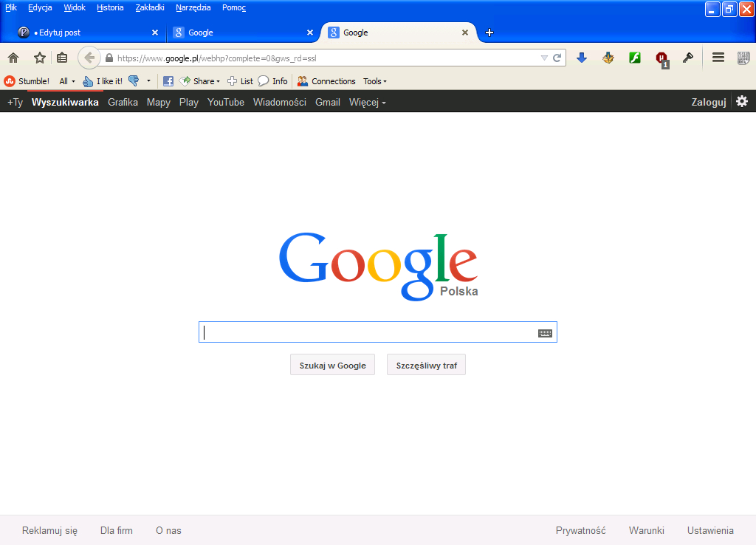Open Connections in StumbleUpon toolbar
This screenshot has height=545, width=756.
(326, 81)
